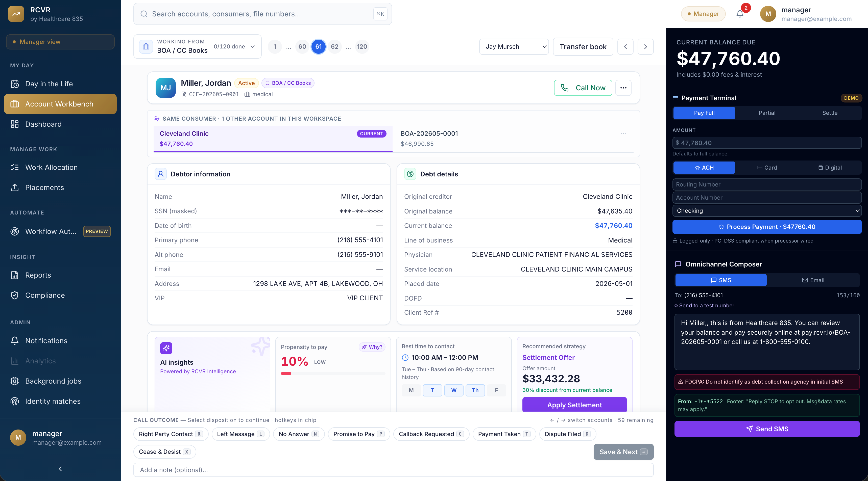Open the Checking account type dropdown
Image resolution: width=868 pixels, height=481 pixels.
[767, 211]
